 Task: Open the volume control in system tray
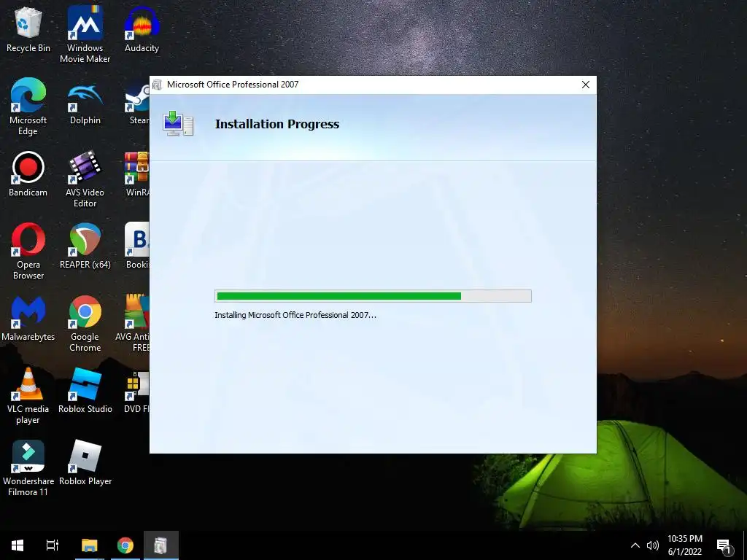click(653, 545)
